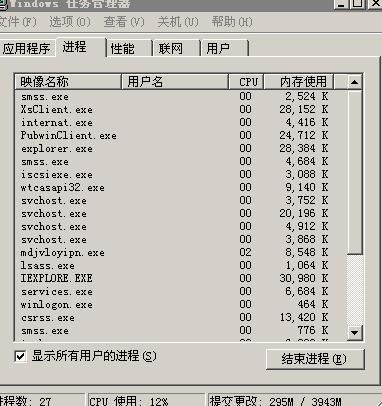Select IEXPLORE.EXE process row

pos(180,279)
